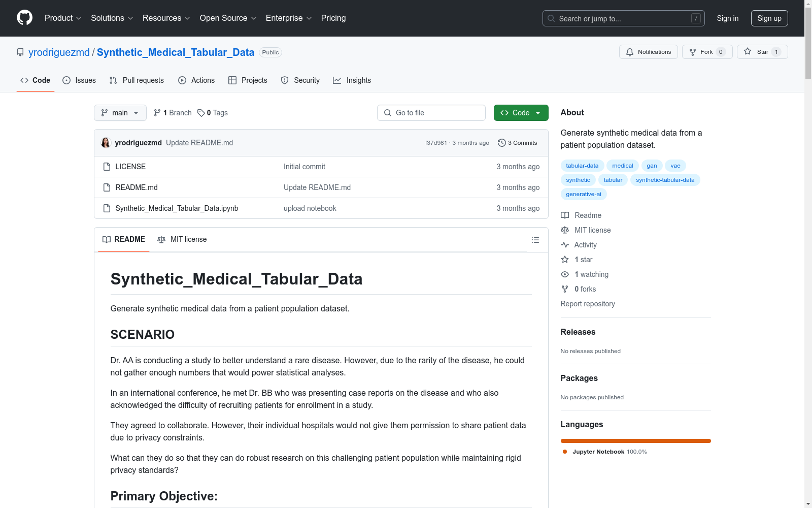Click the tag icon next to Tags
Viewport: 812px width, 508px height.
tap(201, 113)
